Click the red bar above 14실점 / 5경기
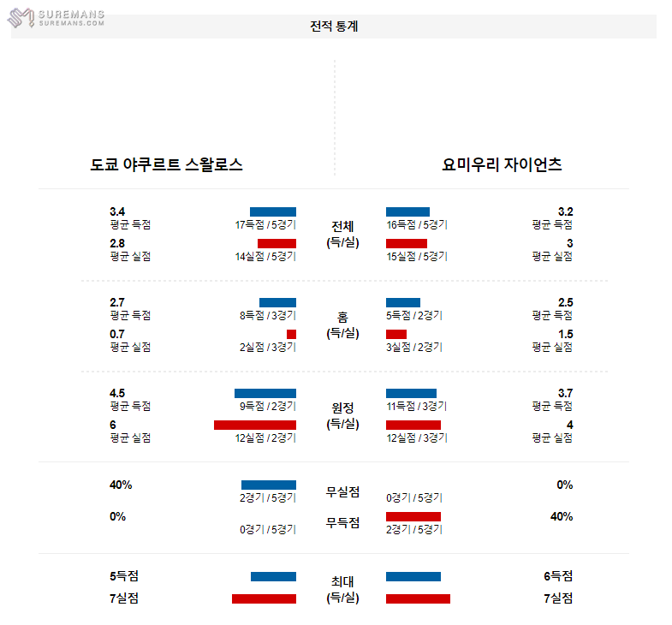This screenshot has width=672, height=625. (277, 243)
